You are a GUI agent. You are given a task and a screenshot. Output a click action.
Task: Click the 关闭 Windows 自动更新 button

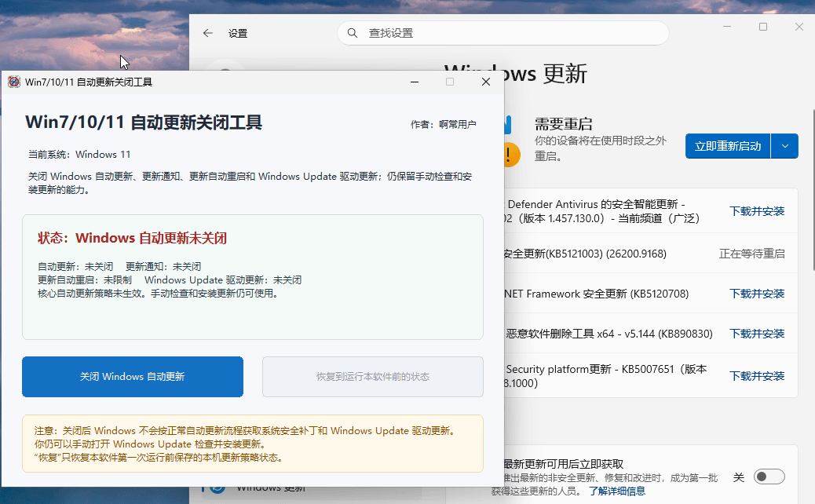pyautogui.click(x=133, y=377)
